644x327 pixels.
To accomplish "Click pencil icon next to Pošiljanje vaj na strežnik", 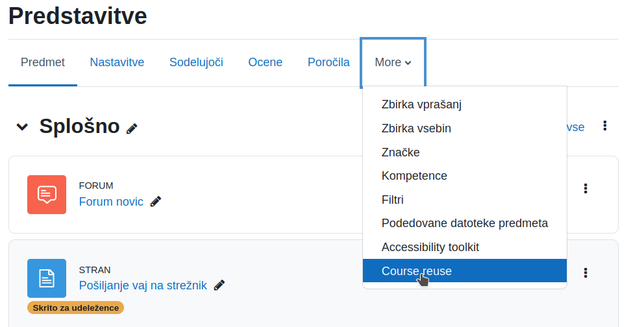I will point(219,285).
